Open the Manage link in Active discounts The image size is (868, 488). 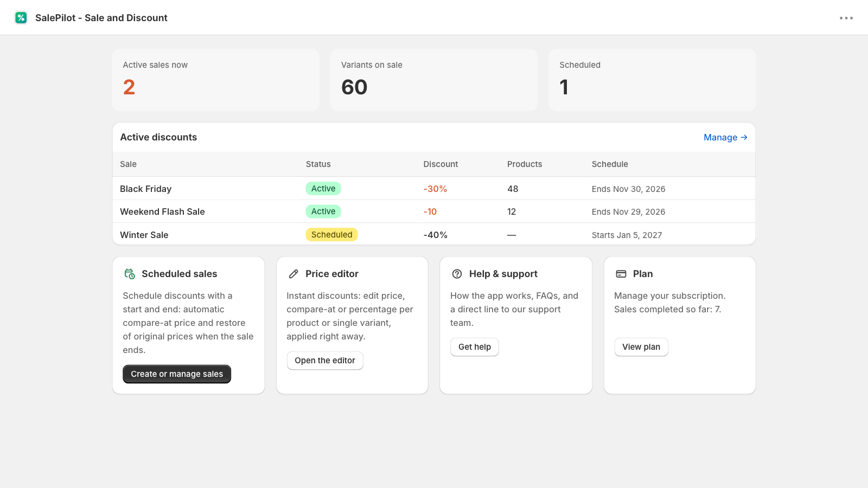point(725,137)
